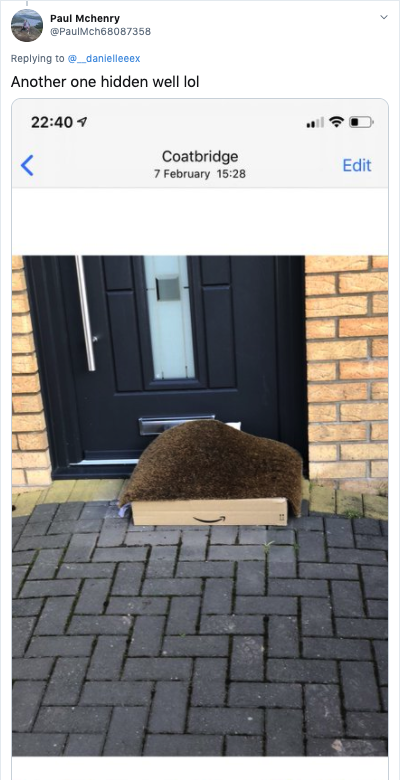Open Paul Mchenry's profile avatar

[x=27, y=25]
